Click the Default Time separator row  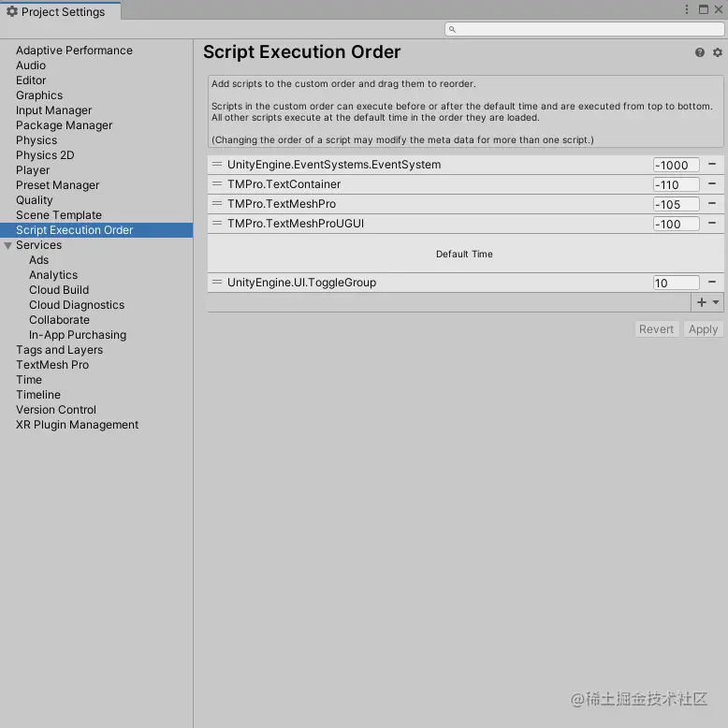click(464, 254)
